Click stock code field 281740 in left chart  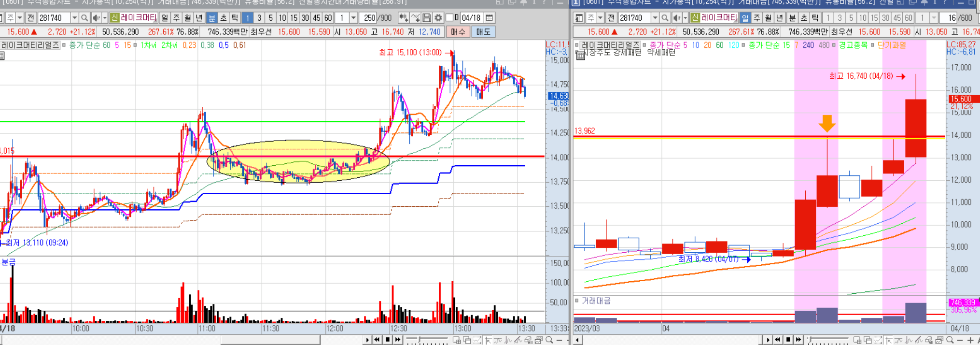54,18
